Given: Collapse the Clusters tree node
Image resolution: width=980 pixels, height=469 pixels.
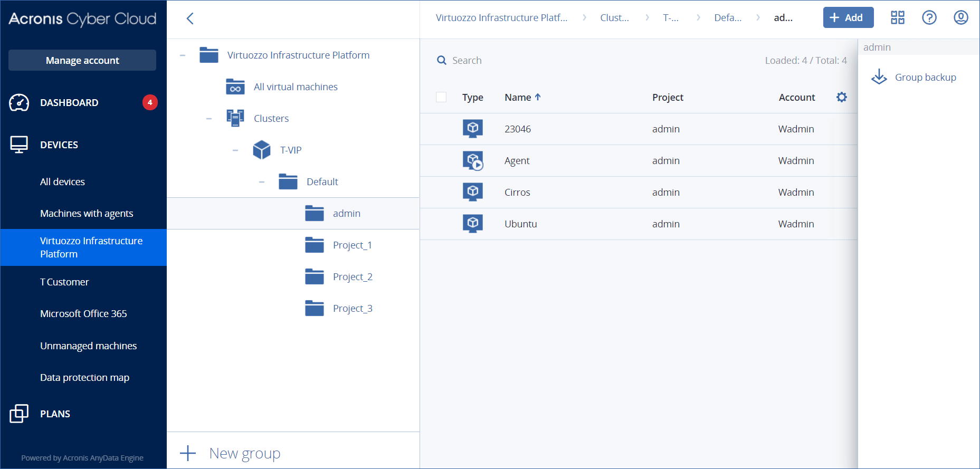Looking at the screenshot, I should [x=209, y=119].
